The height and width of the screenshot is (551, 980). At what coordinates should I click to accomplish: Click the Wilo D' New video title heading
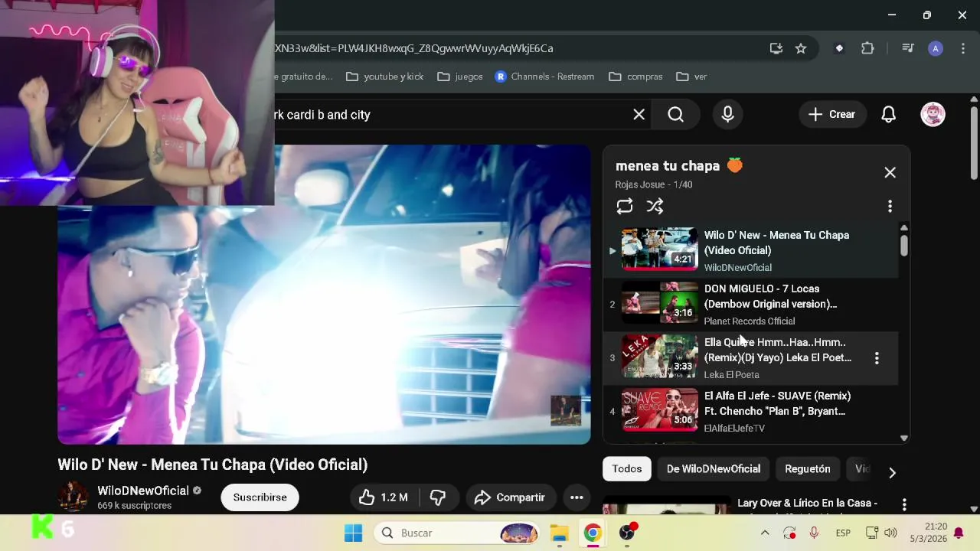coord(213,465)
